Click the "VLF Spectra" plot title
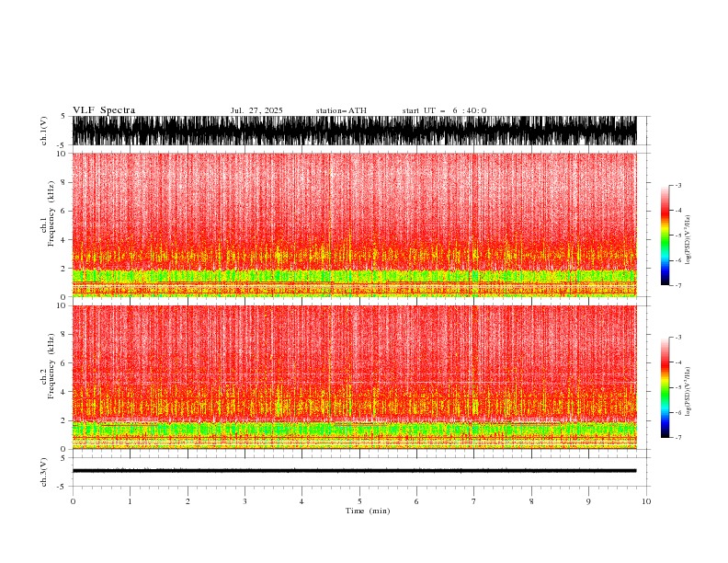The width and height of the screenshot is (728, 563). (104, 110)
